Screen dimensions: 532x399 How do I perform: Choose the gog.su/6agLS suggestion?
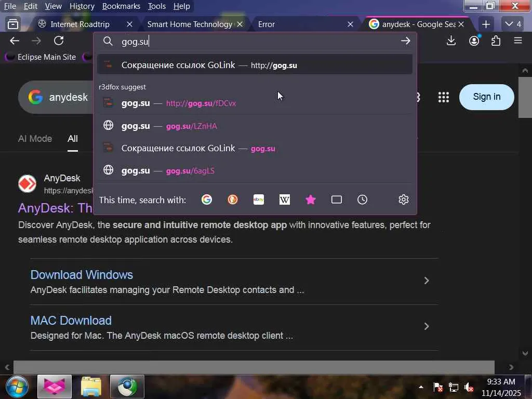click(255, 170)
